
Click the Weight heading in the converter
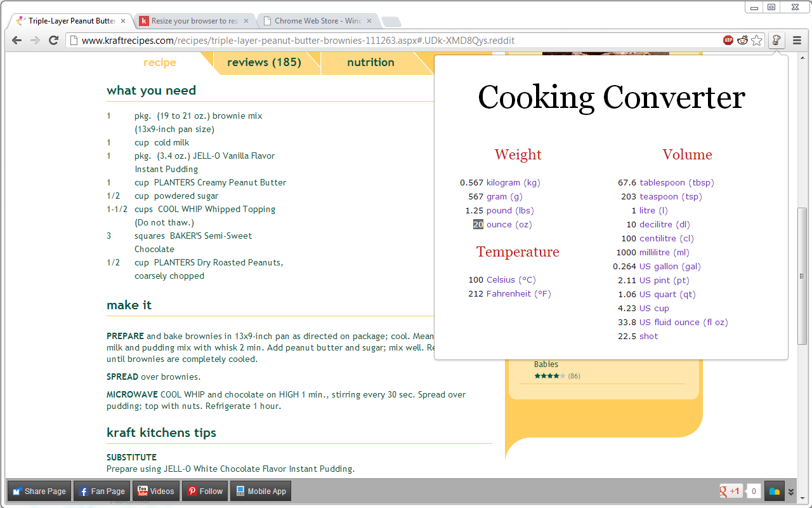(x=518, y=154)
